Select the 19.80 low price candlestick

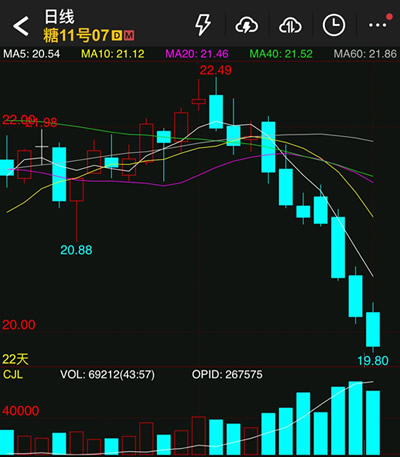tap(373, 327)
